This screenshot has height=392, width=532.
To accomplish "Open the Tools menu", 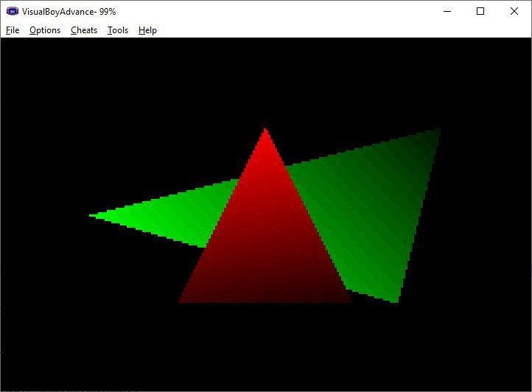I will 118,30.
